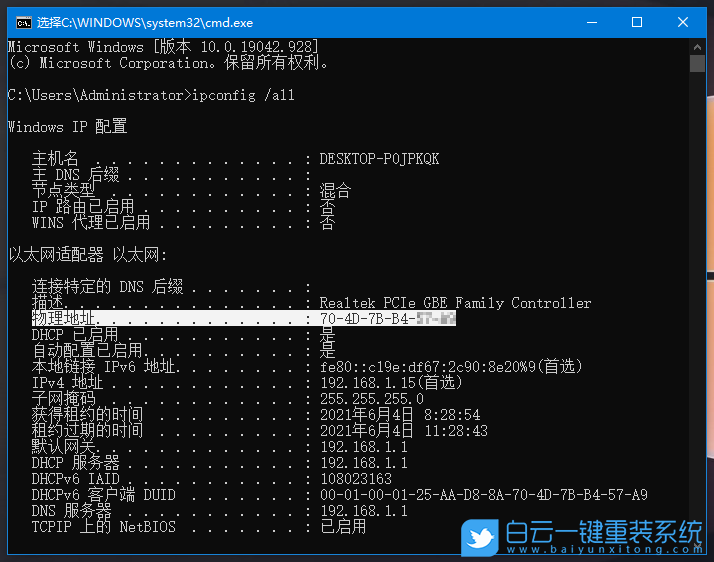Click the 以太网适配器 以太网 heading
This screenshot has width=714, height=562.
coord(88,255)
